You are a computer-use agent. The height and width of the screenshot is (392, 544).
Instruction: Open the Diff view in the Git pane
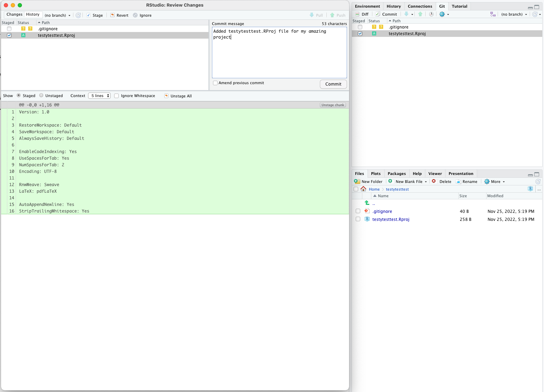362,14
